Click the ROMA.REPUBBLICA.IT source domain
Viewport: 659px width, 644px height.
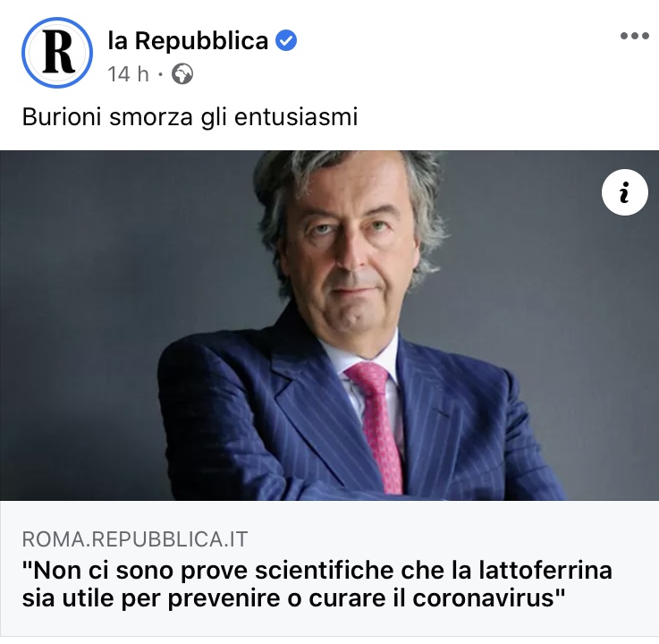[135, 539]
